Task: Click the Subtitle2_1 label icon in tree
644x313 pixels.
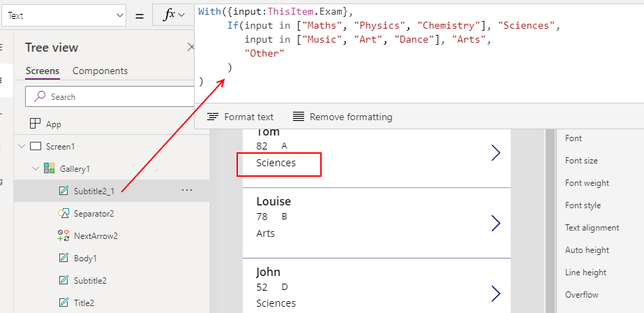Action: [64, 191]
